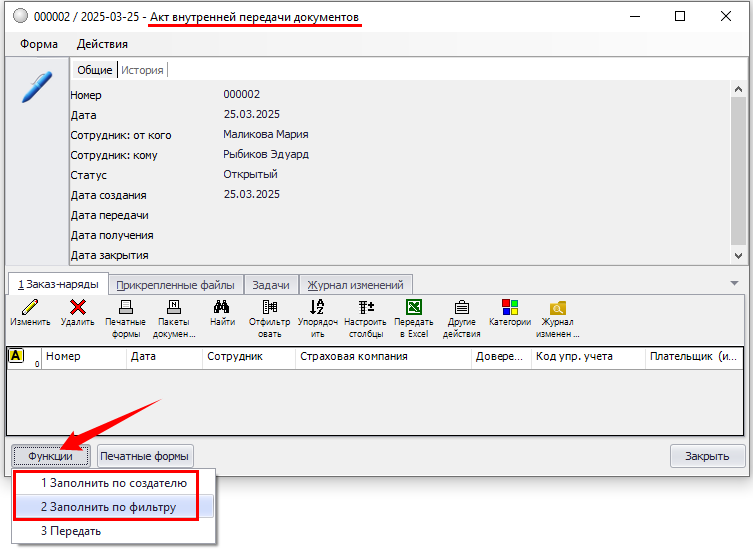Switch to the Прикрепленные файлы tab
Image resolution: width=753 pixels, height=552 pixels.
pos(174,284)
